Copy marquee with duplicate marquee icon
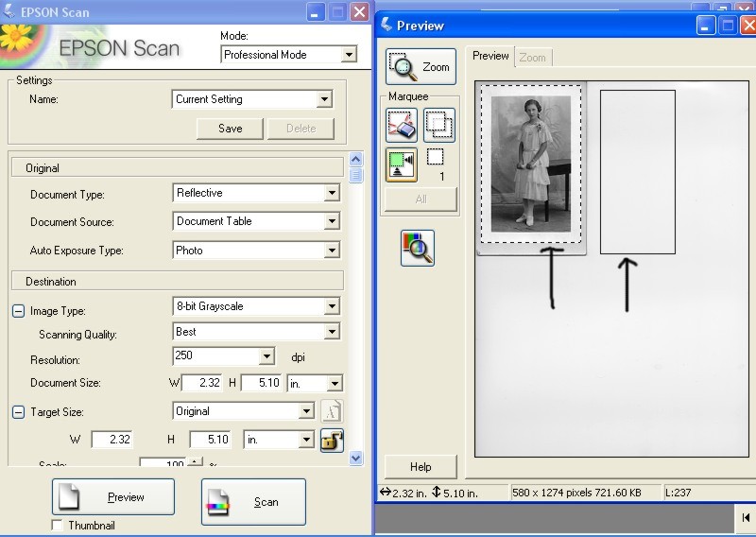Image resolution: width=756 pixels, height=537 pixels. (438, 126)
